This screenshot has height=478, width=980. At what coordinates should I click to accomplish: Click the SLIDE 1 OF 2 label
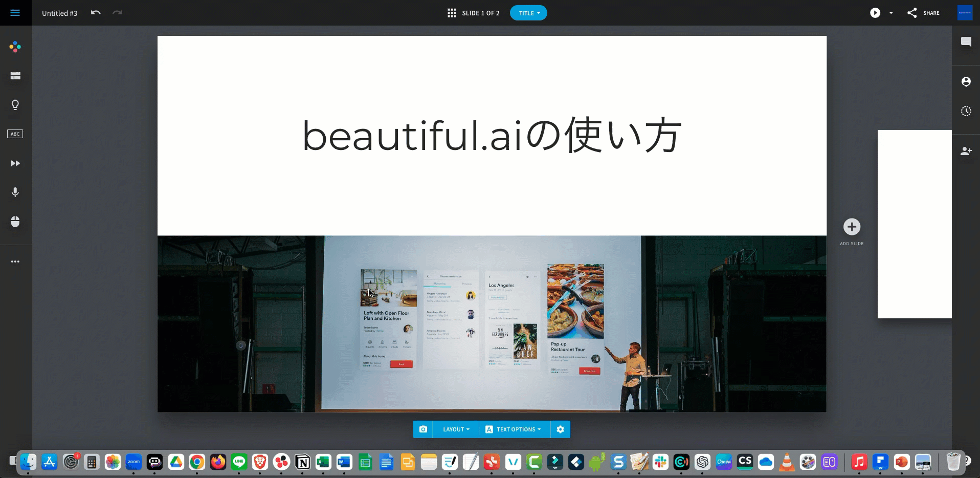pos(481,13)
